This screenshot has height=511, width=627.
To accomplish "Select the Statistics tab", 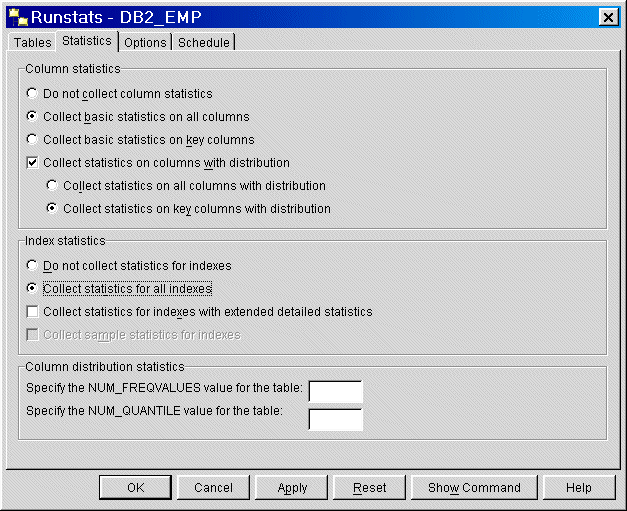I will point(87,42).
